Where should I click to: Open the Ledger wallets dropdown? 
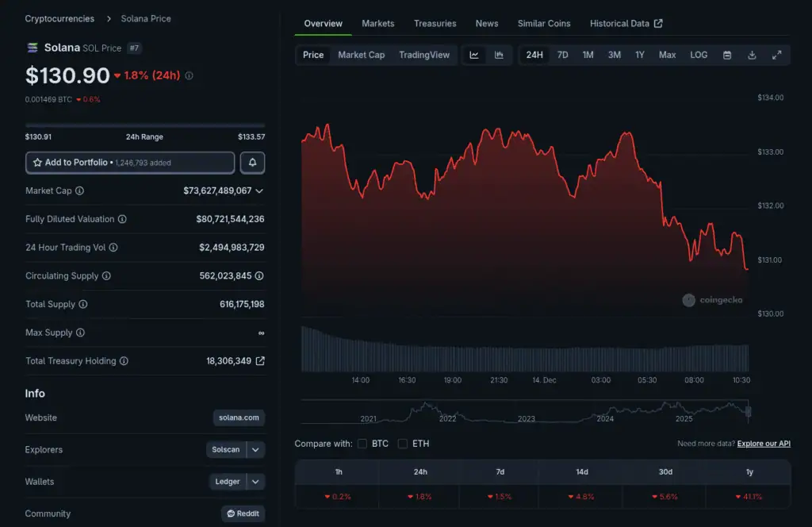click(x=255, y=482)
